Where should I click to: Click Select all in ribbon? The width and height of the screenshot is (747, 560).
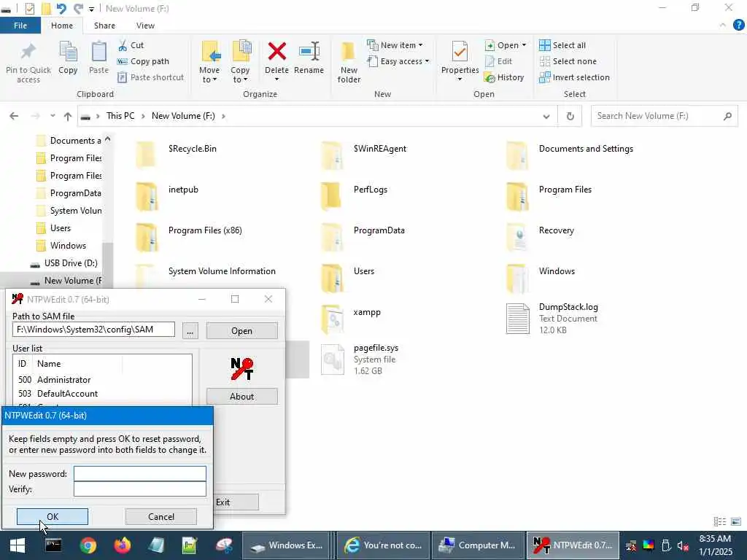[x=562, y=45]
